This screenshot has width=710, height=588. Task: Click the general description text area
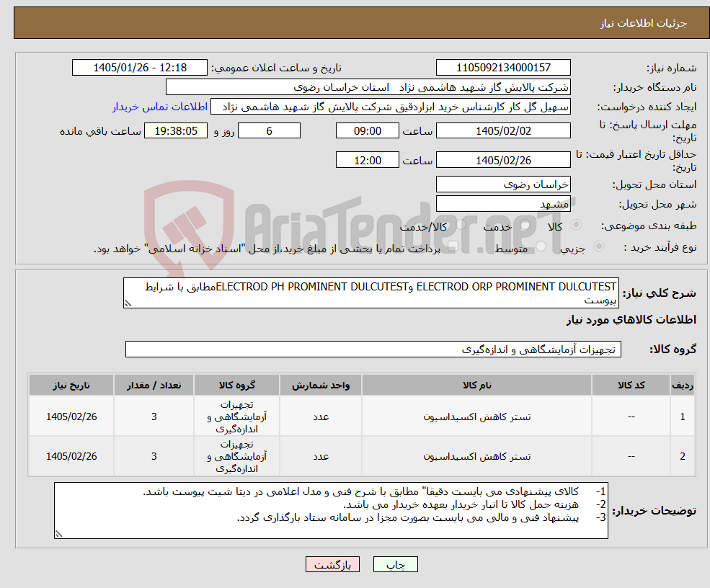pyautogui.click(x=370, y=293)
